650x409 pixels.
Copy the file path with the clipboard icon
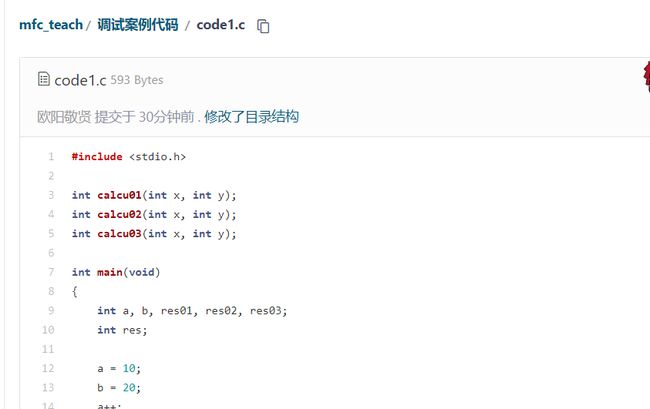[x=263, y=26]
